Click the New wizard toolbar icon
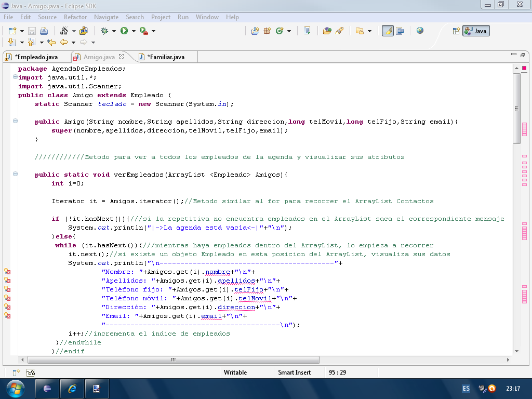 click(12, 31)
